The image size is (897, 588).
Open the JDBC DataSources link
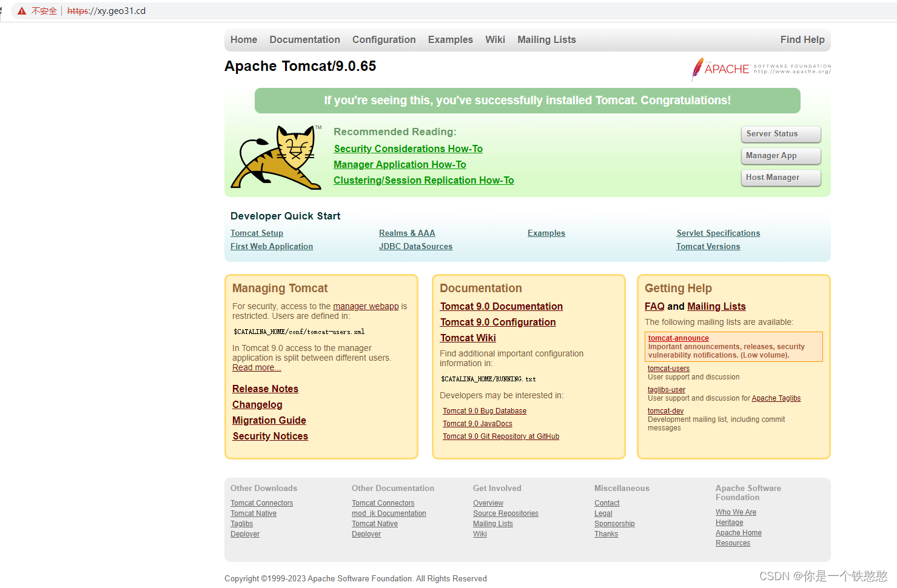[415, 246]
